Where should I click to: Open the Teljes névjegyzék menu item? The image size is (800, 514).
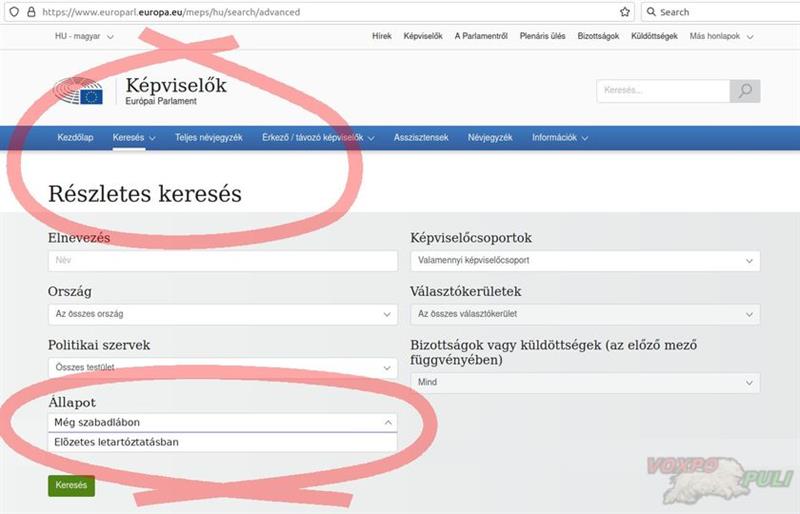pos(209,138)
